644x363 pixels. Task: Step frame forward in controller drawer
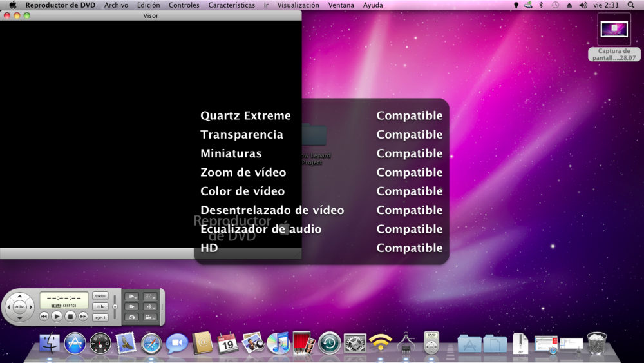click(131, 307)
